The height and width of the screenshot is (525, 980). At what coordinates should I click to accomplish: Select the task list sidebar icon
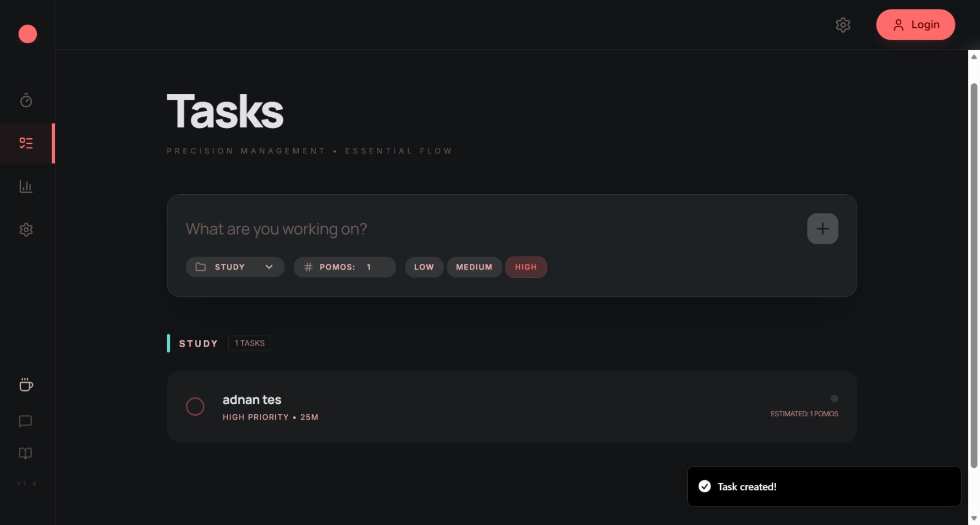(x=26, y=143)
